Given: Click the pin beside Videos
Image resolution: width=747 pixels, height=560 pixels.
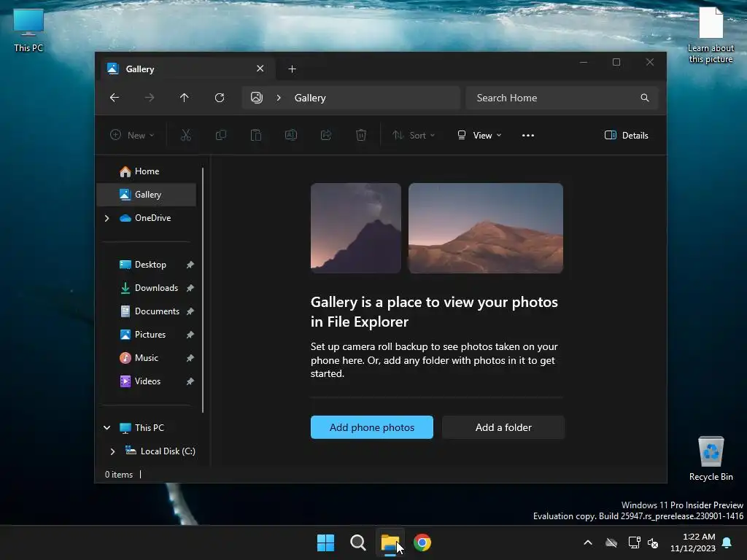Looking at the screenshot, I should [x=190, y=381].
